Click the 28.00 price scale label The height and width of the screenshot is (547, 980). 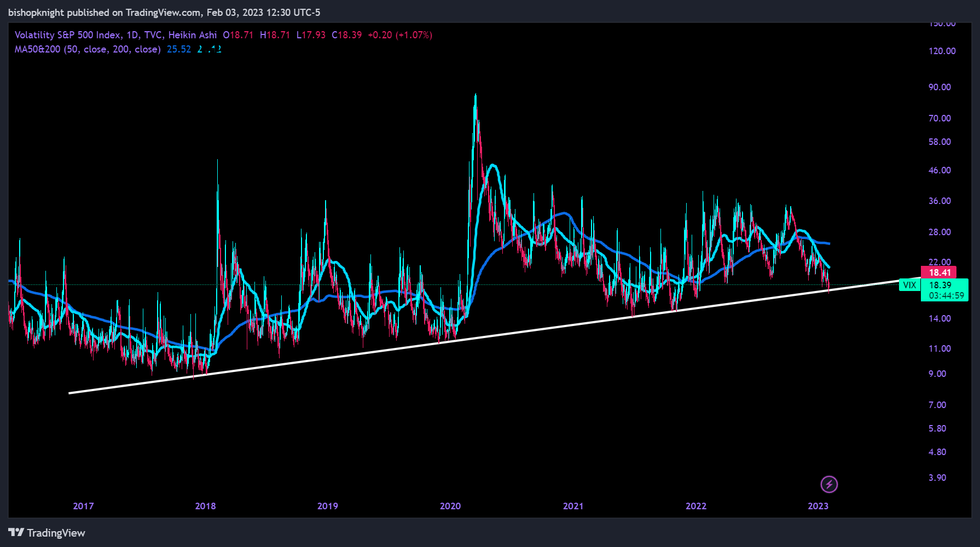tap(940, 232)
